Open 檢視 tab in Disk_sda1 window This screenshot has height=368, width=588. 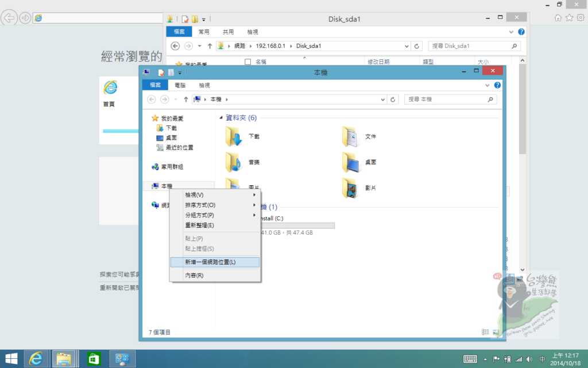253,32
